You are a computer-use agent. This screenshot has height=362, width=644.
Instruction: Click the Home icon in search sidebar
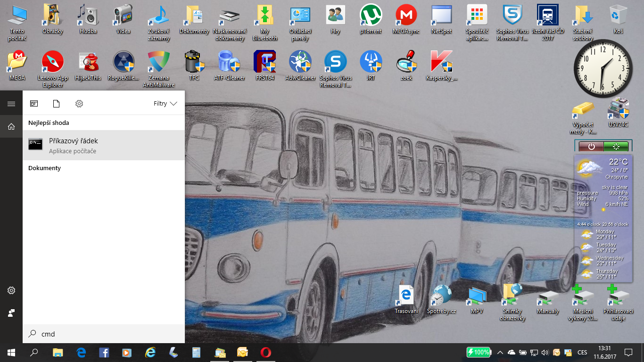(11, 126)
